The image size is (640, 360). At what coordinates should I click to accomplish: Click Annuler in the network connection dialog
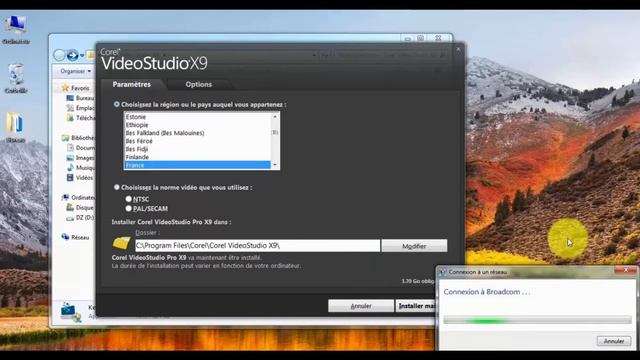pyautogui.click(x=613, y=341)
